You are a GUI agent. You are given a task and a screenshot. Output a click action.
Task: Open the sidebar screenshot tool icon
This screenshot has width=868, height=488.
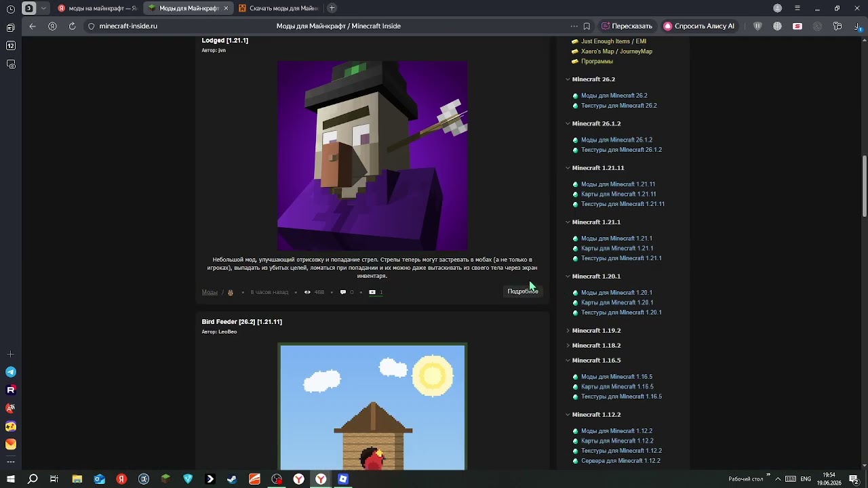tap(11, 64)
